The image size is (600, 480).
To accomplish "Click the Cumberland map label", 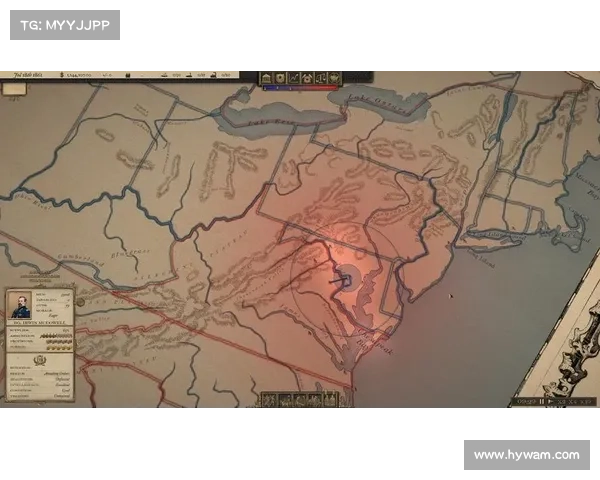I will pos(81,260).
